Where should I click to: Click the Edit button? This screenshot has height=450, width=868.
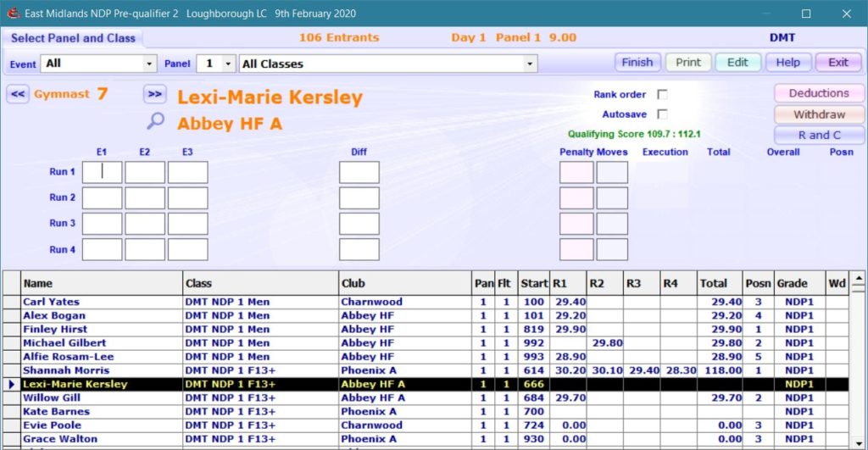pos(737,63)
